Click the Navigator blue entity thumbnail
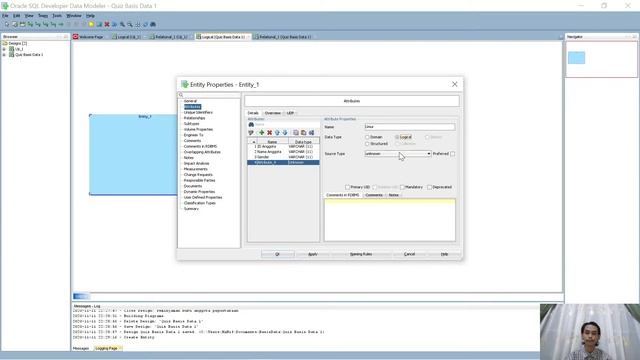 pyautogui.click(x=576, y=58)
